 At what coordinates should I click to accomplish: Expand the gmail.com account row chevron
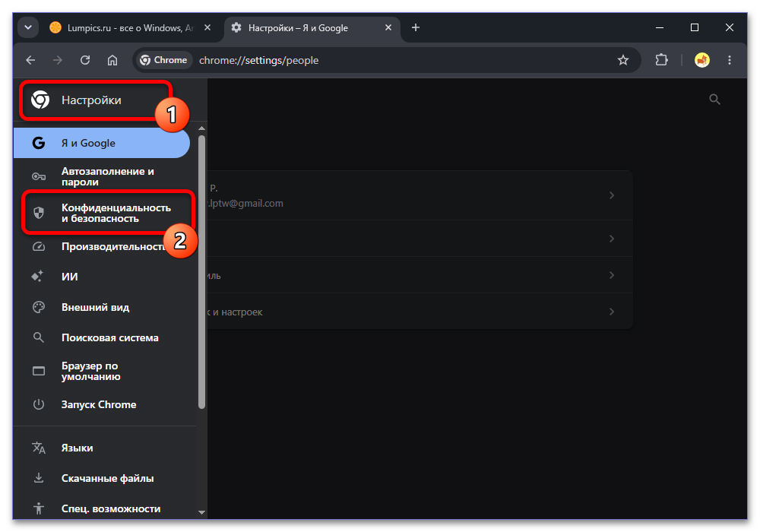pos(612,195)
